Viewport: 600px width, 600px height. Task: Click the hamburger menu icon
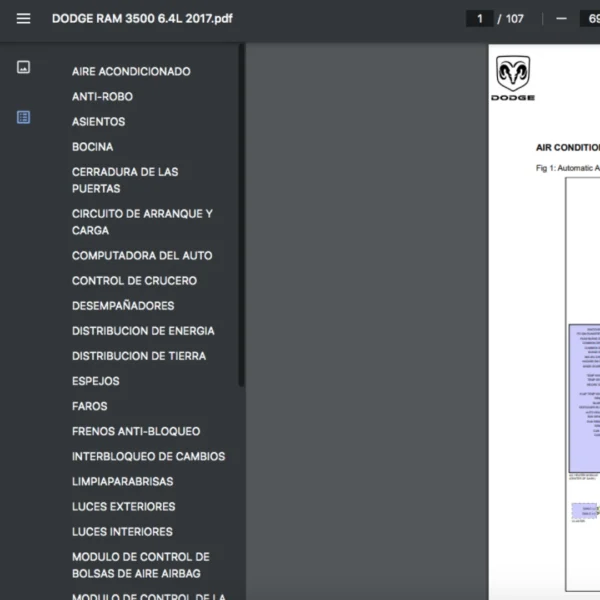click(23, 19)
